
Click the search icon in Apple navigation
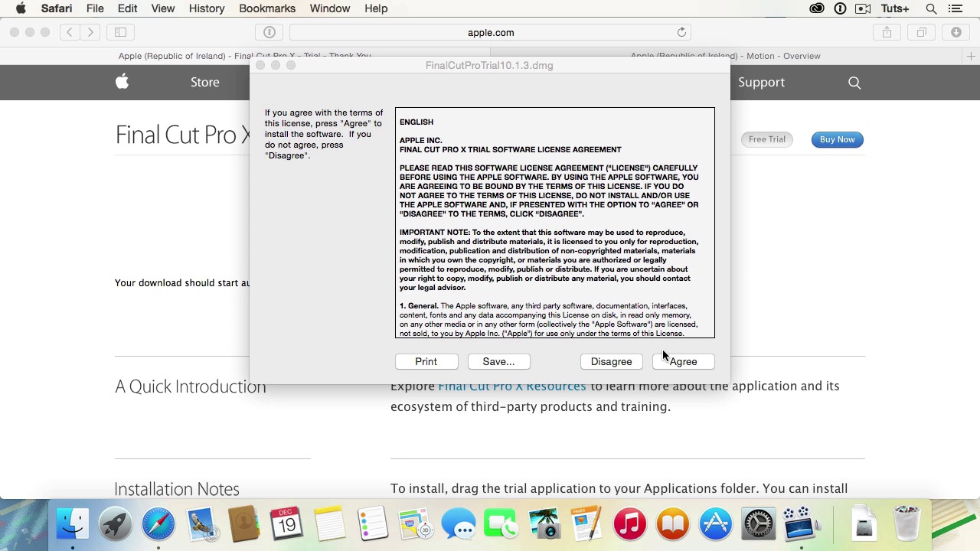tap(854, 83)
